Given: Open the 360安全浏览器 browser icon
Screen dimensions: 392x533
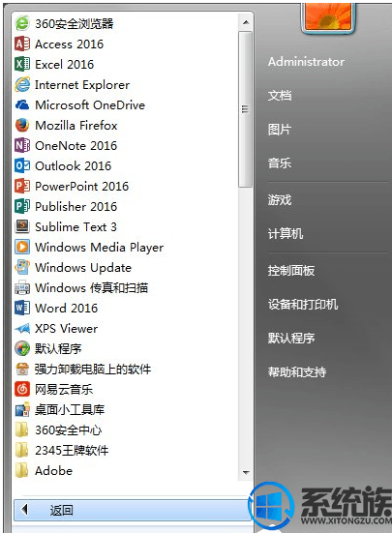Looking at the screenshot, I should pos(22,24).
